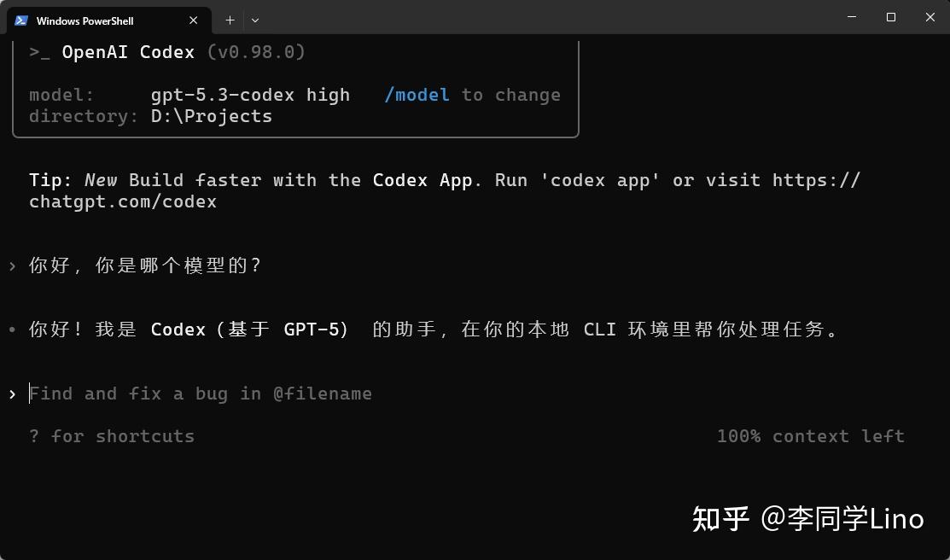Maximize the terminal window
Image resolution: width=950 pixels, height=560 pixels.
pyautogui.click(x=890, y=17)
